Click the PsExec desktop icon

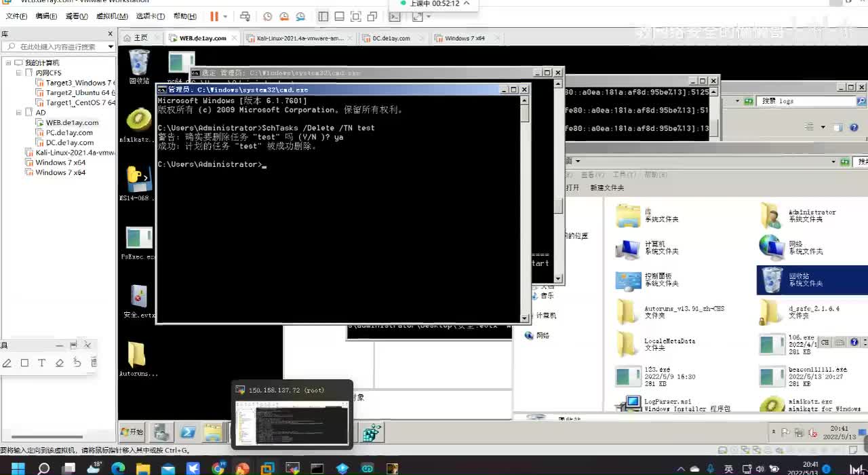point(139,244)
